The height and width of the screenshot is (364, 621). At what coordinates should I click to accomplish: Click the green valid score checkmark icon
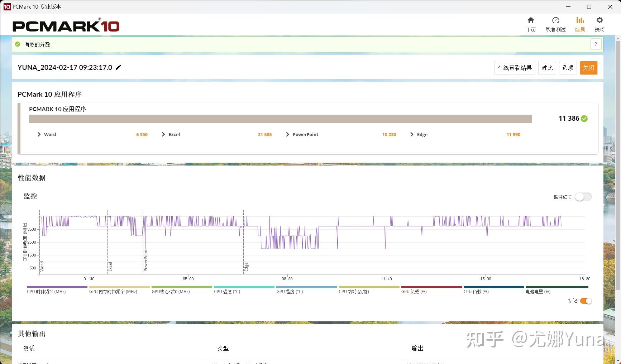click(18, 44)
